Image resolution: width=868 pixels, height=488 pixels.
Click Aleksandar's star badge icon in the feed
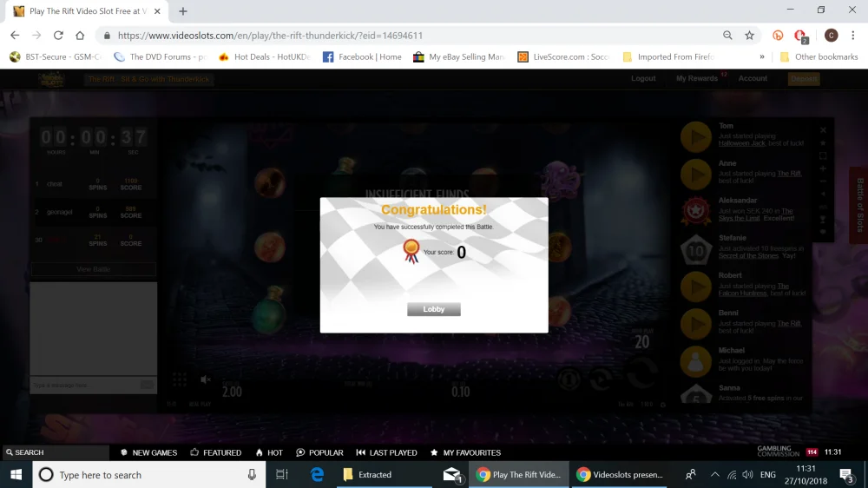tap(696, 211)
